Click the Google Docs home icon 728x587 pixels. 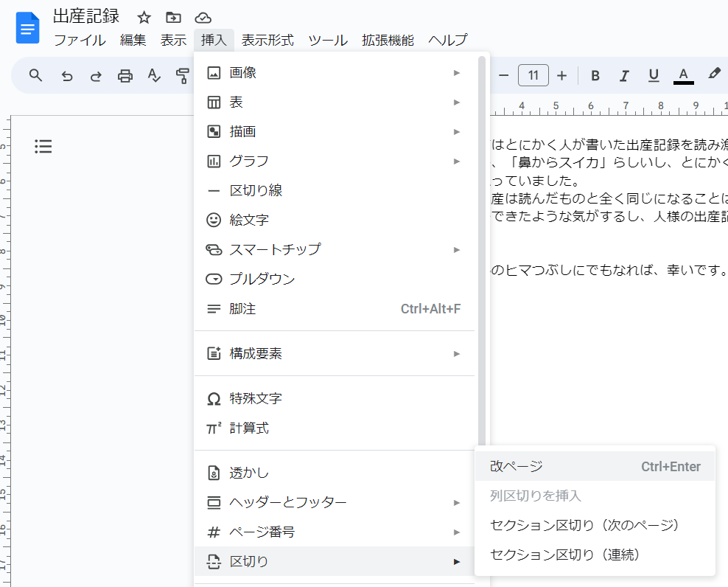(27, 28)
